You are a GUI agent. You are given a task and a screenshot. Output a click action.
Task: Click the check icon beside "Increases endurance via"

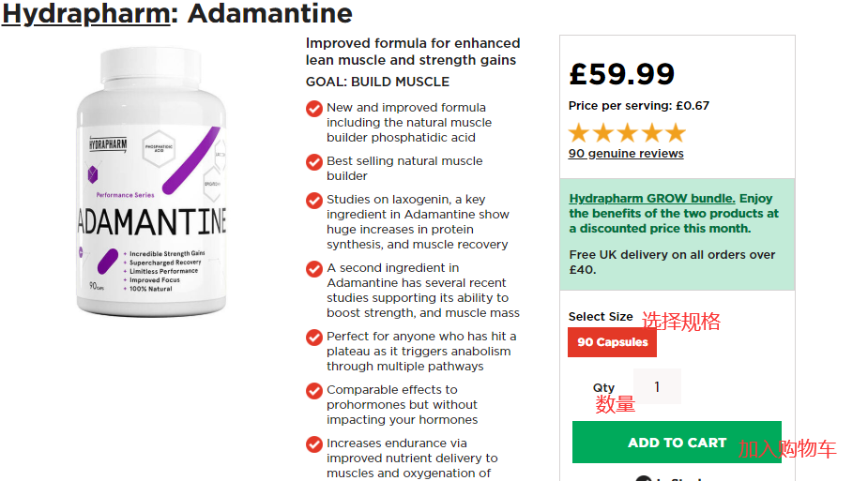pos(314,444)
